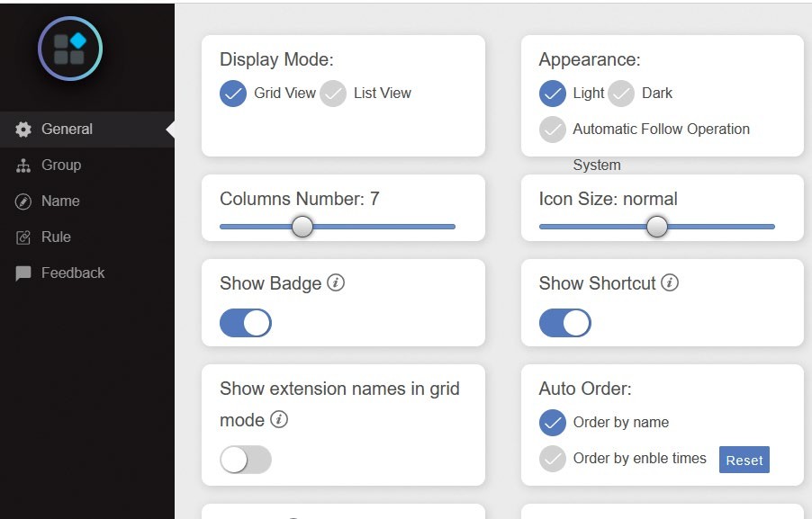Select the List View display mode
812x519 pixels.
(x=333, y=94)
